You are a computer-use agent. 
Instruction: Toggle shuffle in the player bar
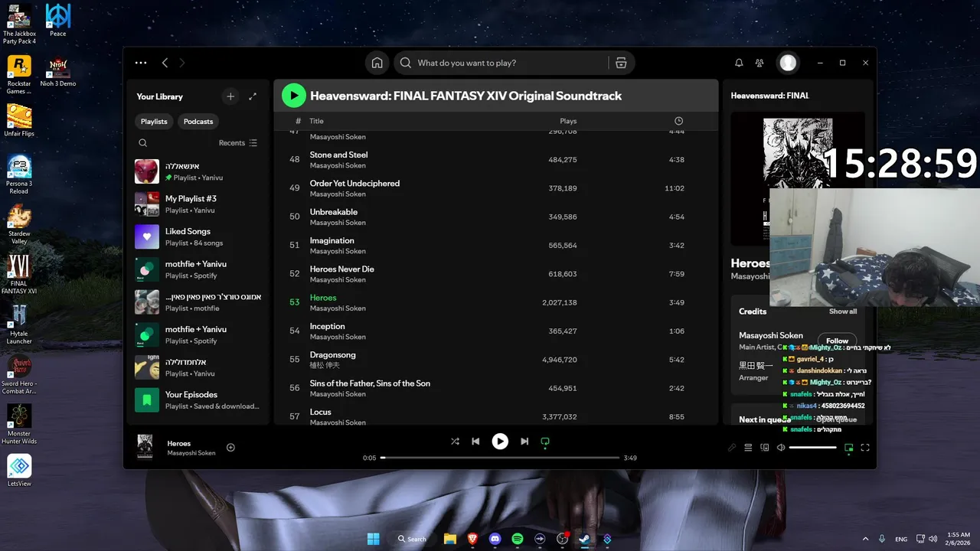tap(455, 442)
